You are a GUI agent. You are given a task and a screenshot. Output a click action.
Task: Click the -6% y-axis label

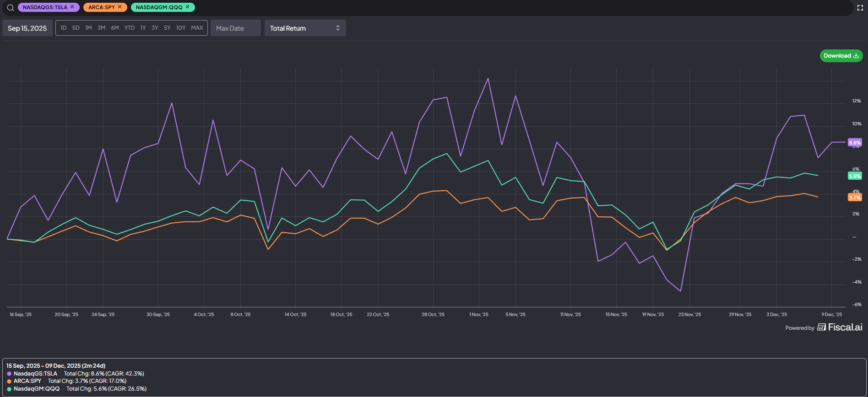point(857,305)
